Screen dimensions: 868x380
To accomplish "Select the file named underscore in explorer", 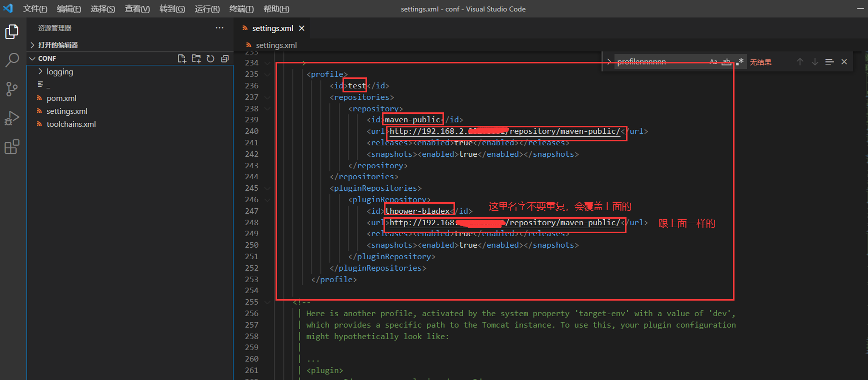I will [48, 85].
